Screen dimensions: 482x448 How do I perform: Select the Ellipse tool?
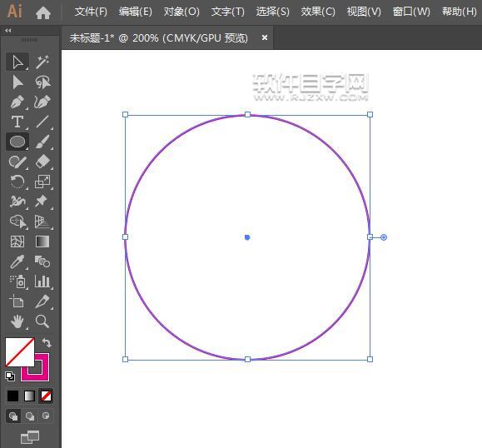17,142
